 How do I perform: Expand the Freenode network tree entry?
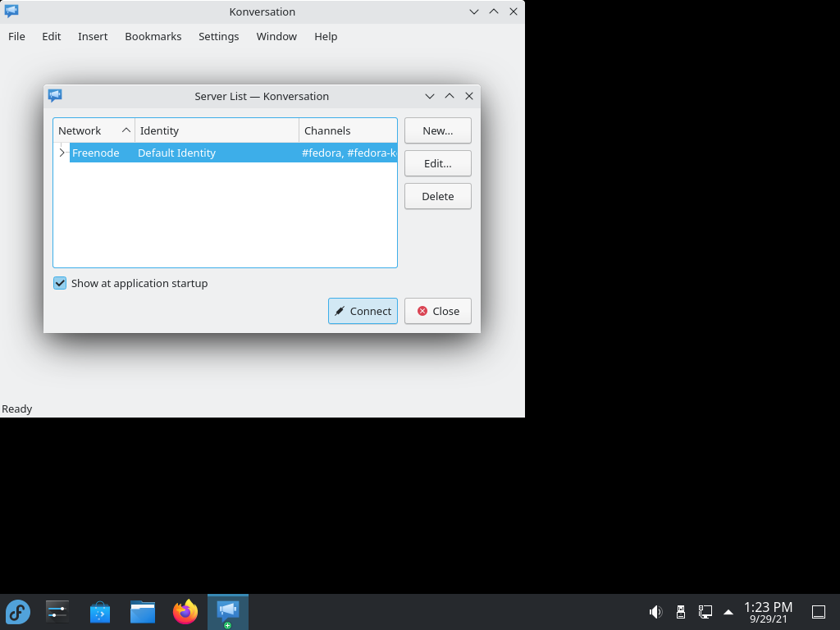(62, 153)
